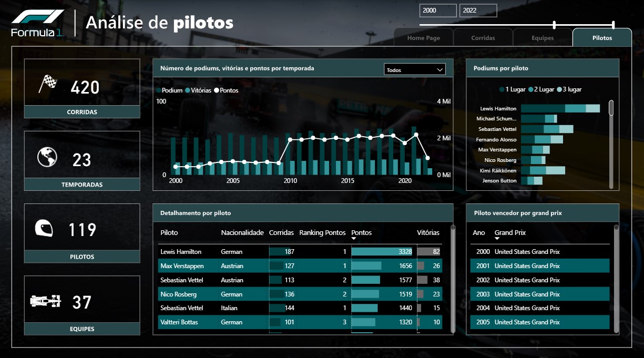
Task: Select the 2000 United States Grand Prix row
Action: point(540,252)
